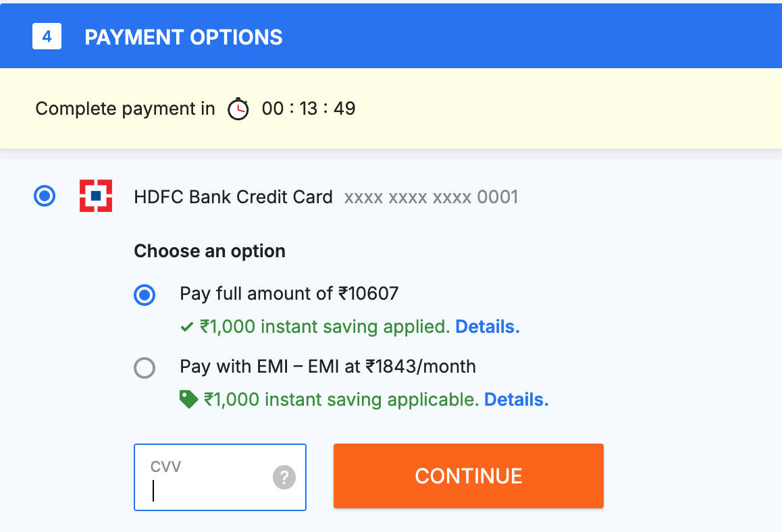Select the Pay with EMI radio button
The height and width of the screenshot is (532, 782).
point(145,368)
